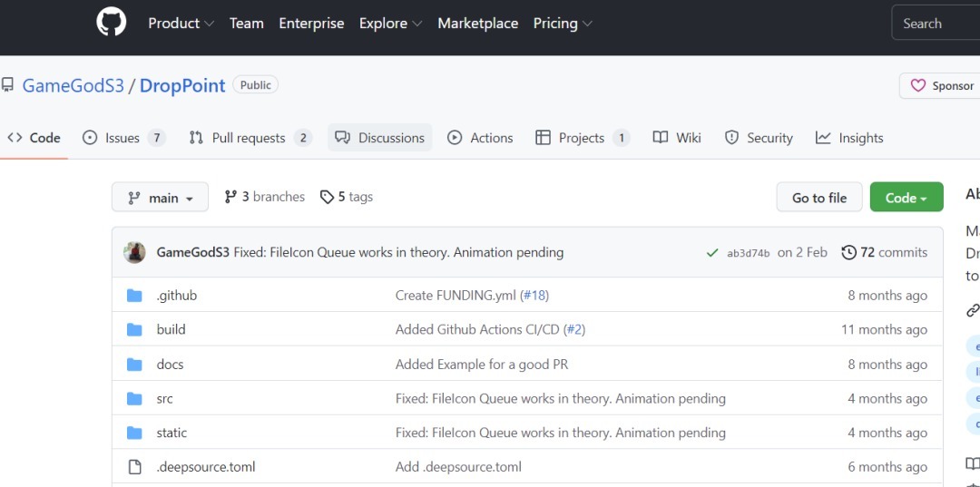Open the DropPoint repository link
The height and width of the screenshot is (487, 980).
click(x=181, y=85)
